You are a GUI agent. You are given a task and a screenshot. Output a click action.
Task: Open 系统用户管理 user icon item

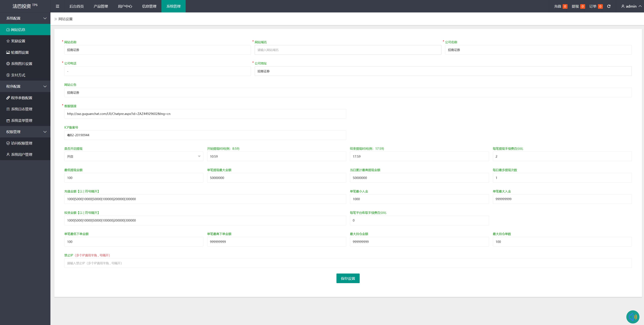[x=22, y=155]
